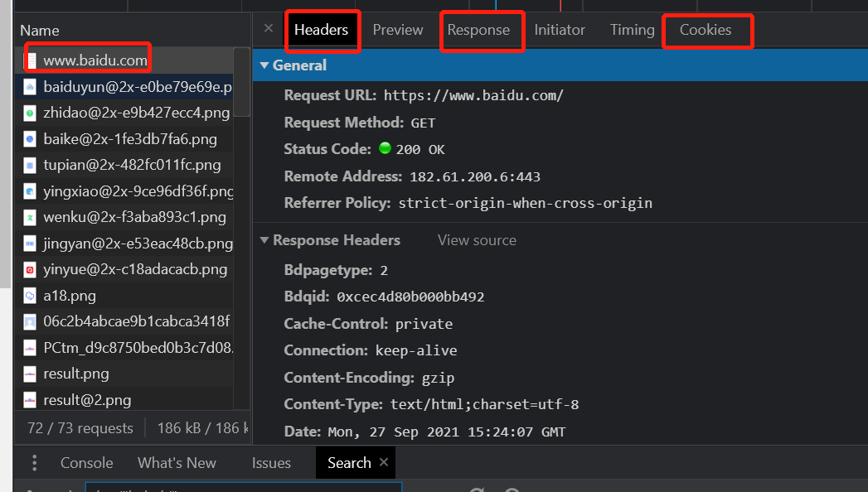Collapse the Response Headers section triangle

(264, 240)
